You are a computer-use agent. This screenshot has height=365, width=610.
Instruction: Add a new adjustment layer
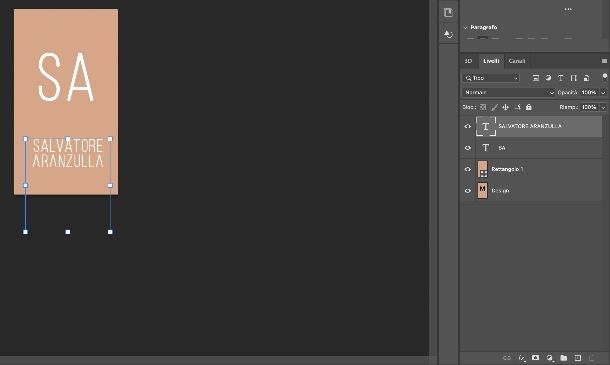550,358
